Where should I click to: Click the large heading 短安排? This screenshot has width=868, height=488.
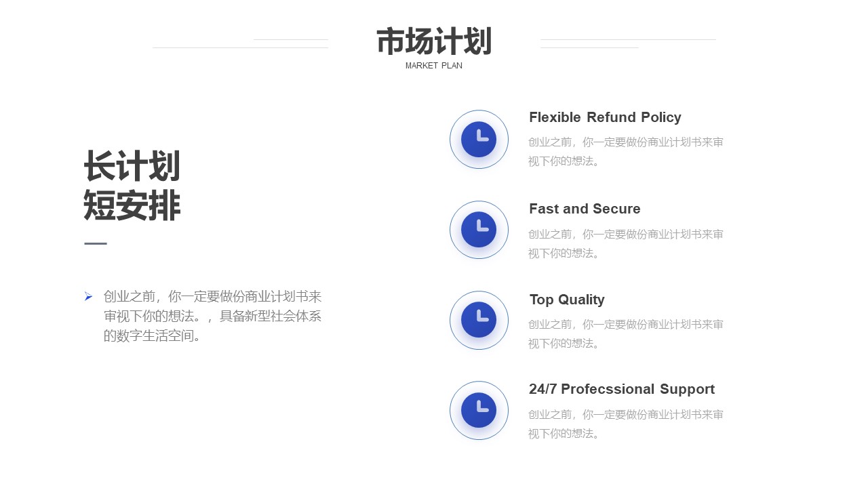pyautogui.click(x=132, y=205)
